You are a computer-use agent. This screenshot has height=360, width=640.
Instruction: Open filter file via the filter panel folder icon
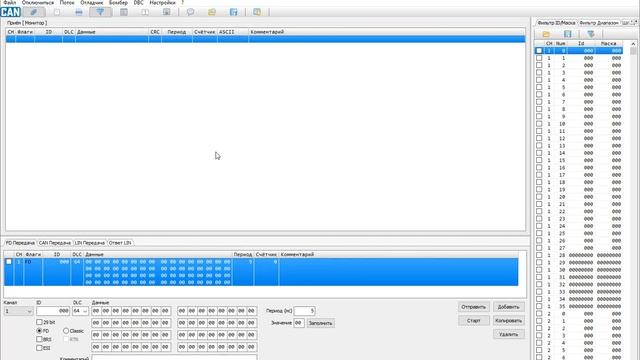pos(546,34)
